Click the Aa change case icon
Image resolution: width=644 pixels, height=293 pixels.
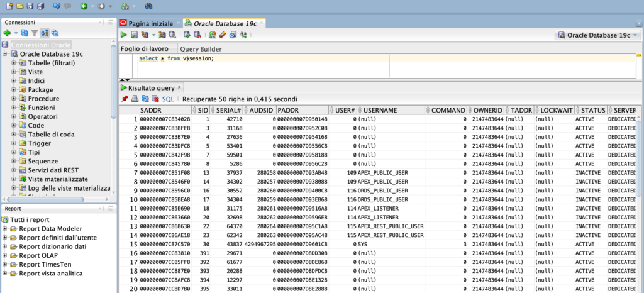[243, 35]
